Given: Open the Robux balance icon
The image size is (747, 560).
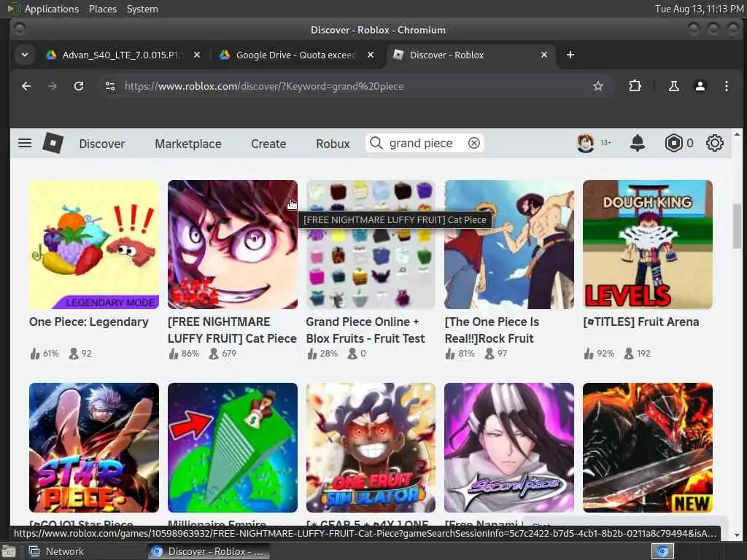Looking at the screenshot, I should click(673, 143).
